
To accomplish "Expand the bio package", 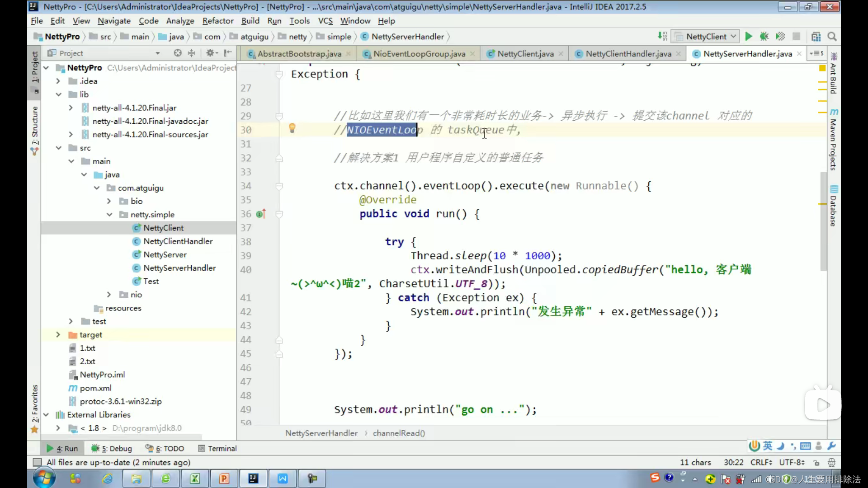I will coord(109,201).
